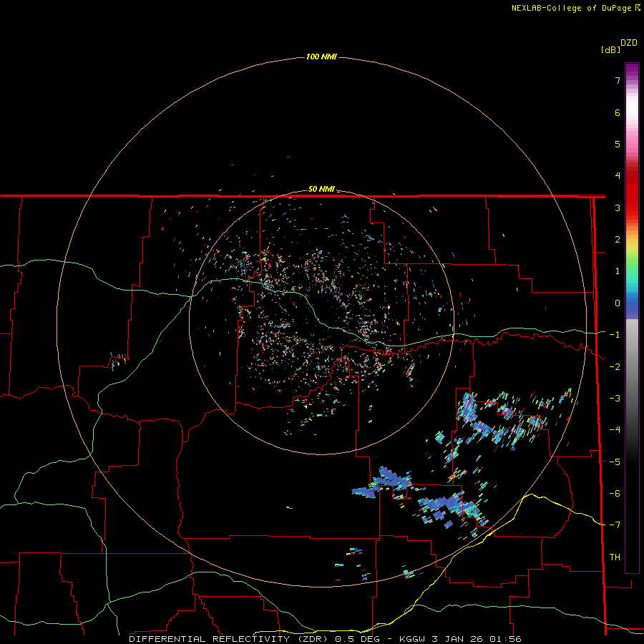Screen dimensions: 644x644
Task: Click the 2 value on color scale
Action: [x=618, y=240]
